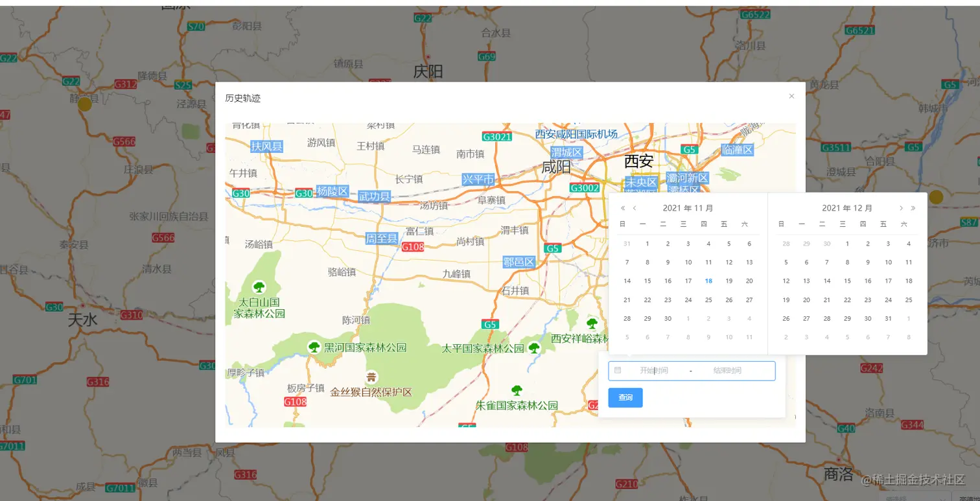
Task: Click 天水 on background map
Action: [82, 320]
